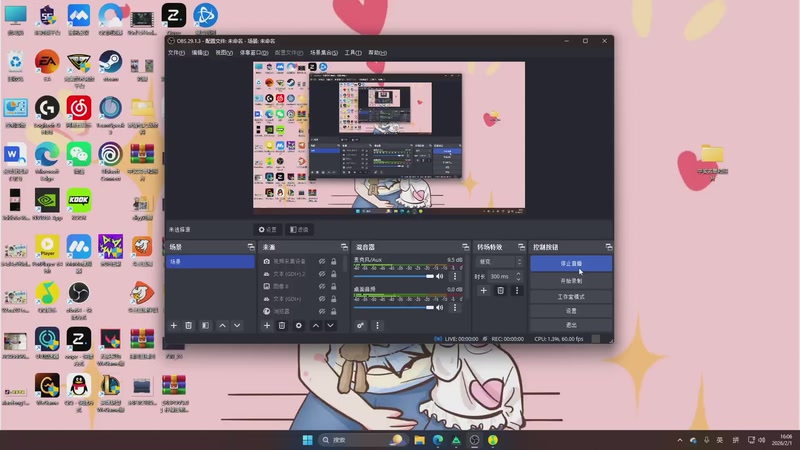Toggle lock on 视频采集设备 source
Viewport: 800px width, 450px height.
[334, 261]
